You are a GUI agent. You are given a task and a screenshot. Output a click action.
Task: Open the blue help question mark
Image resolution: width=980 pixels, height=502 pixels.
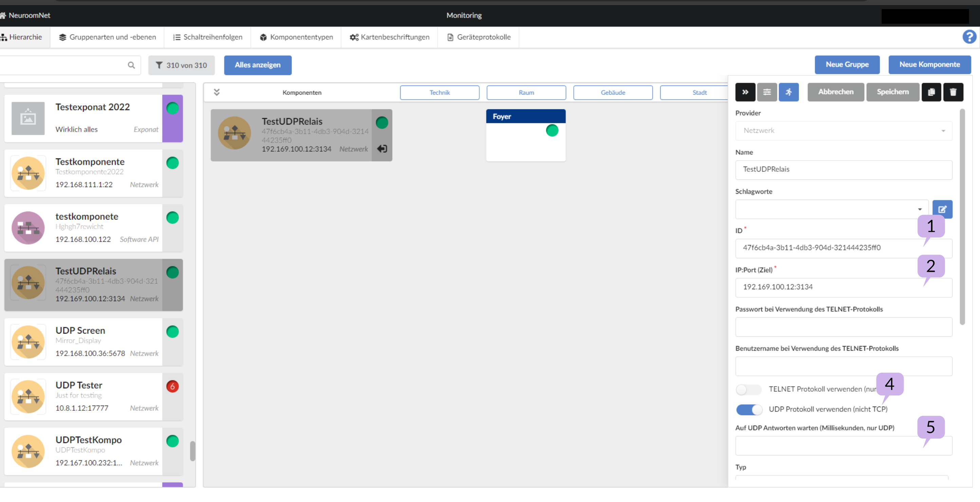pyautogui.click(x=969, y=37)
